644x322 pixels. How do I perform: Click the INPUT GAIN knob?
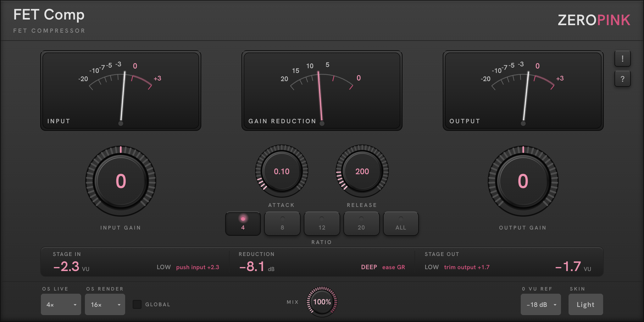pos(121,181)
